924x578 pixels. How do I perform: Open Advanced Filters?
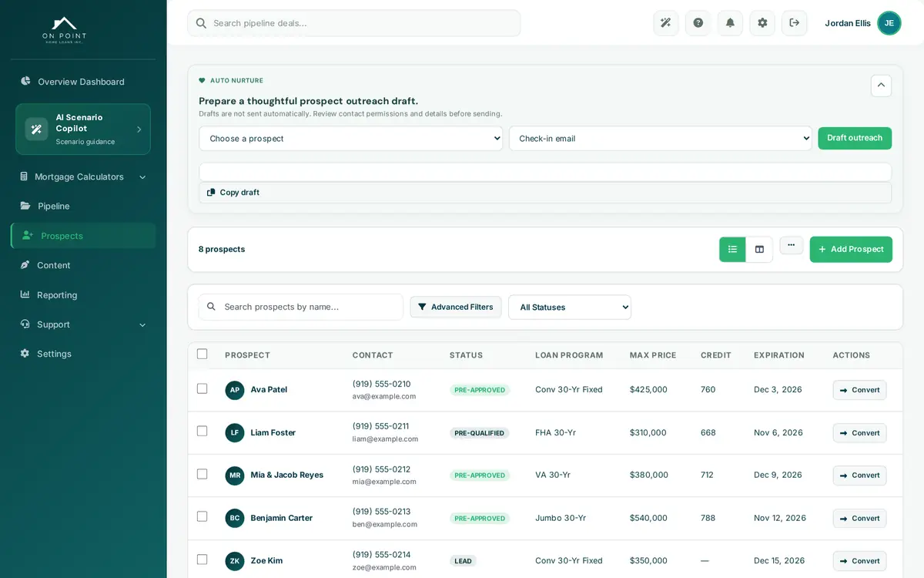coord(456,307)
